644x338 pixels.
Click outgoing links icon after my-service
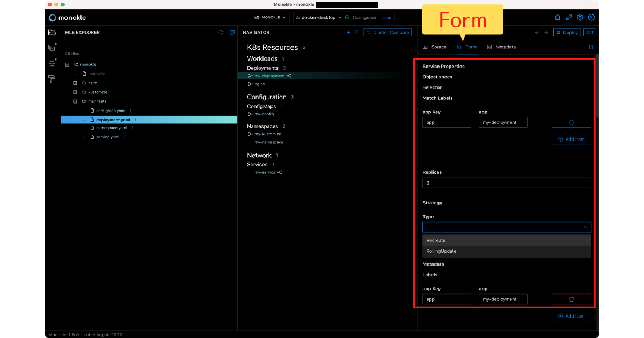click(x=280, y=172)
